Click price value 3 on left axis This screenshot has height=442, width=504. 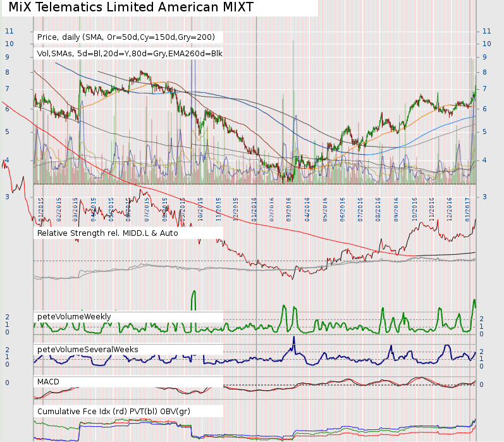[7, 197]
